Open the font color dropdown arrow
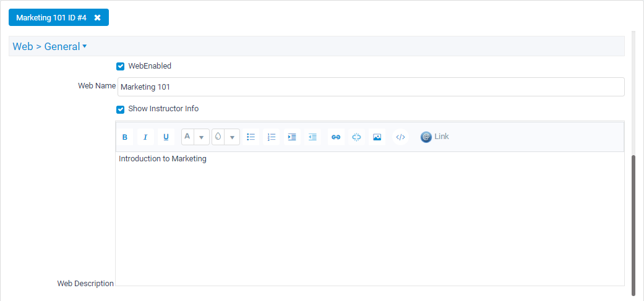Image resolution: width=644 pixels, height=301 pixels. pyautogui.click(x=202, y=137)
